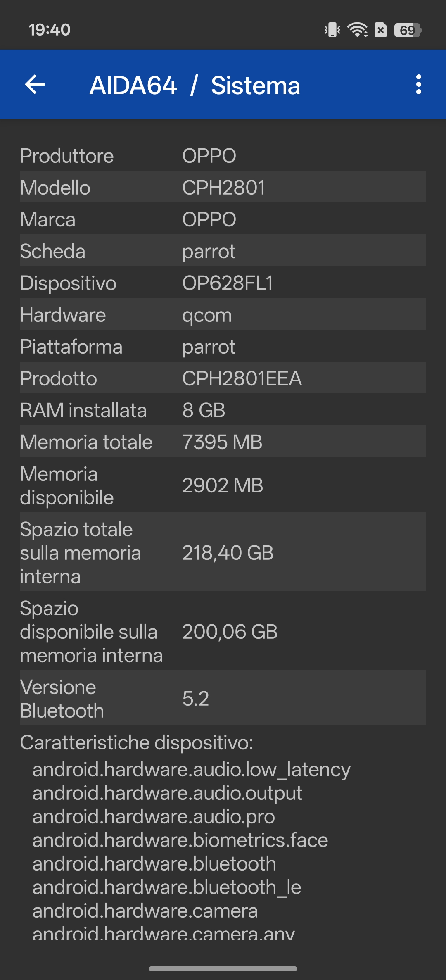Select the Memoria totale 7395 MB row

pyautogui.click(x=223, y=442)
